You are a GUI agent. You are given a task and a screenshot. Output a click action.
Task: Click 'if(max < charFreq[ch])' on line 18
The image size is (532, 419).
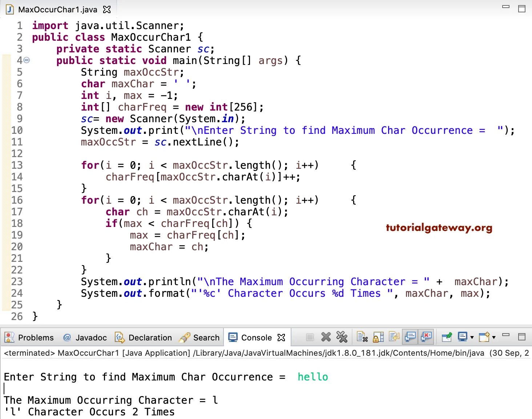pos(172,223)
